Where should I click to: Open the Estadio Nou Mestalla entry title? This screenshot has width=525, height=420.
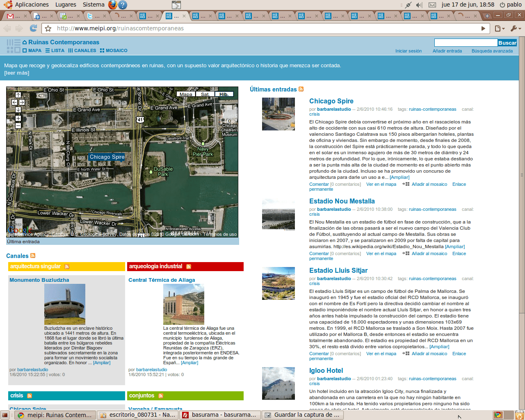[x=342, y=201]
